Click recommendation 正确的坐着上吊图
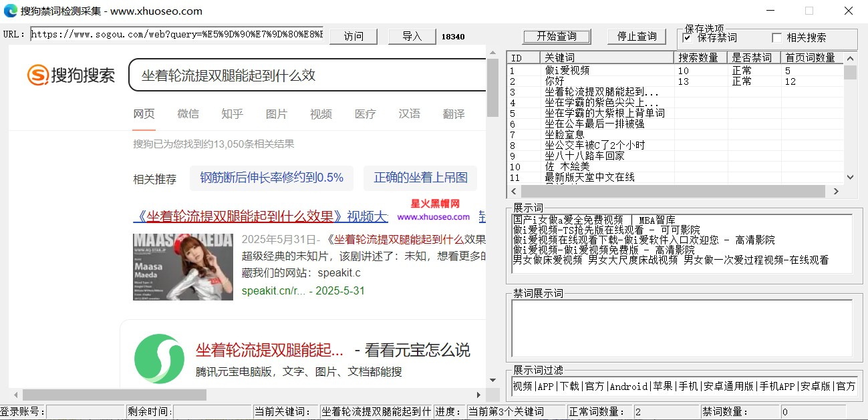 (x=420, y=178)
